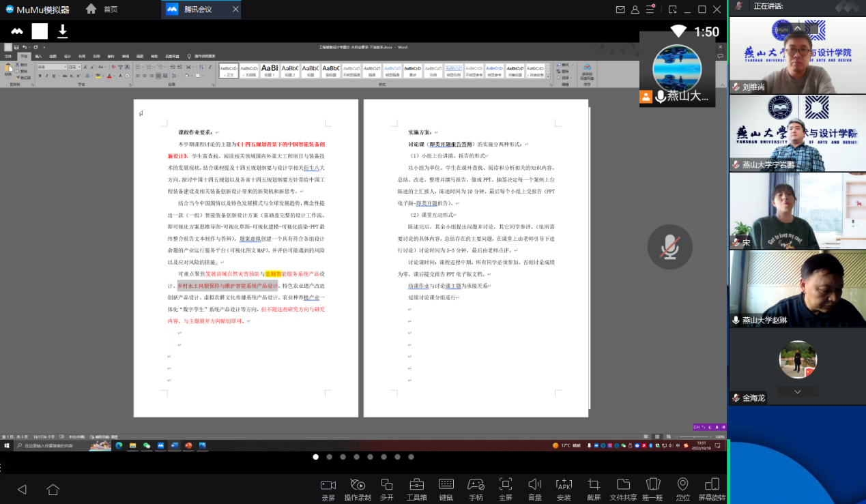Screen dimensions: 866x504
Task: Open 操作录制 operation recorder
Action: (358, 485)
